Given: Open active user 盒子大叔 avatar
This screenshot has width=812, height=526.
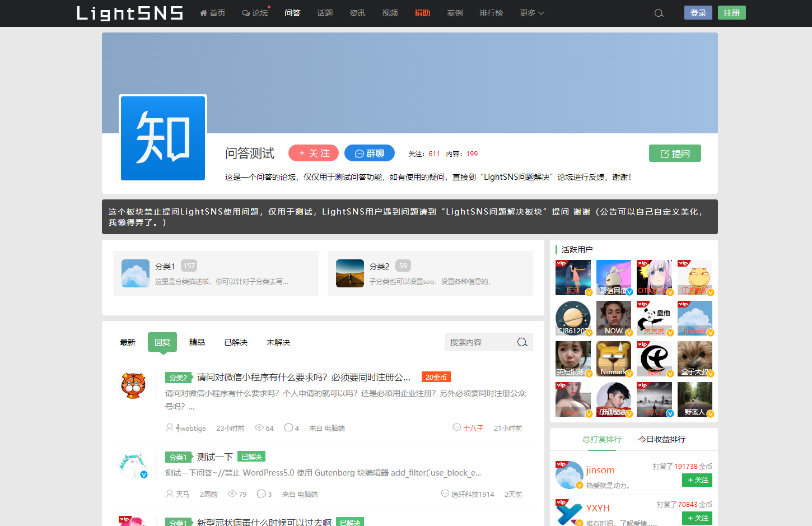Looking at the screenshot, I should pos(695,359).
